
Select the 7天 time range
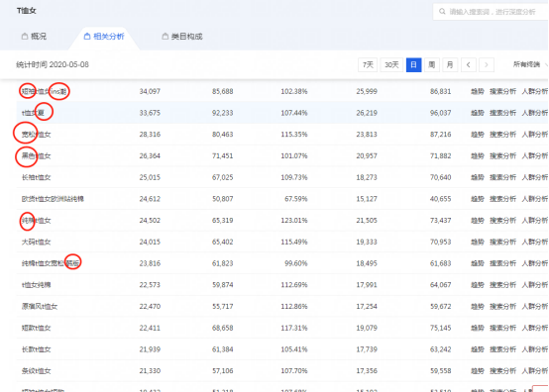[368, 64]
